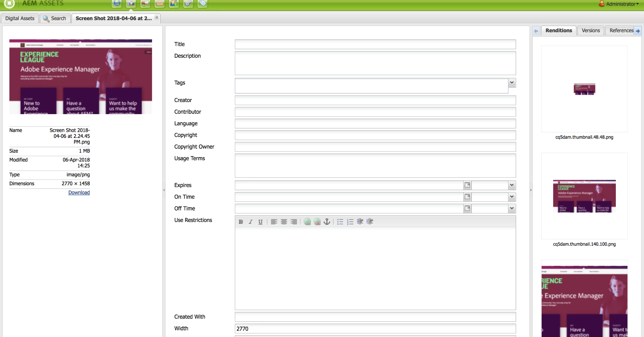Click into the Description text area
Viewport: 644px width, 337px height.
(x=375, y=63)
